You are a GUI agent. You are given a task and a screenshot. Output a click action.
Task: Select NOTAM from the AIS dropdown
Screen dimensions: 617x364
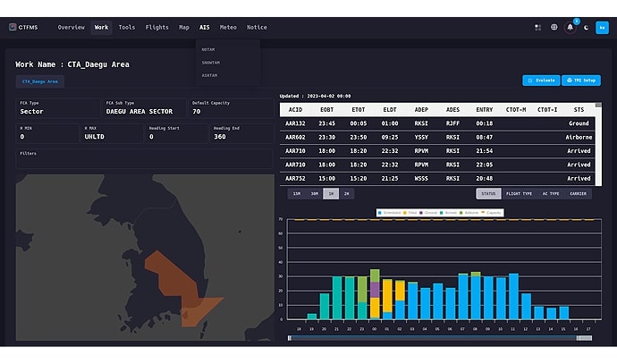click(x=208, y=49)
